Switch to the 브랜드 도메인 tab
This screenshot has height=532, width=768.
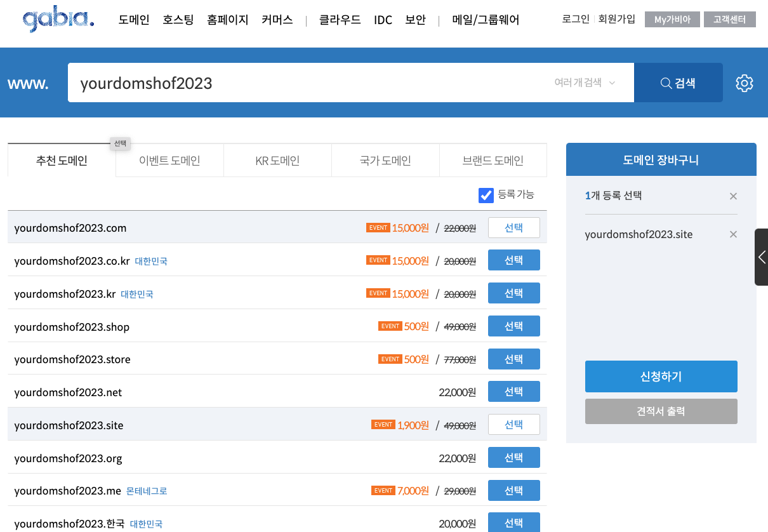point(493,161)
